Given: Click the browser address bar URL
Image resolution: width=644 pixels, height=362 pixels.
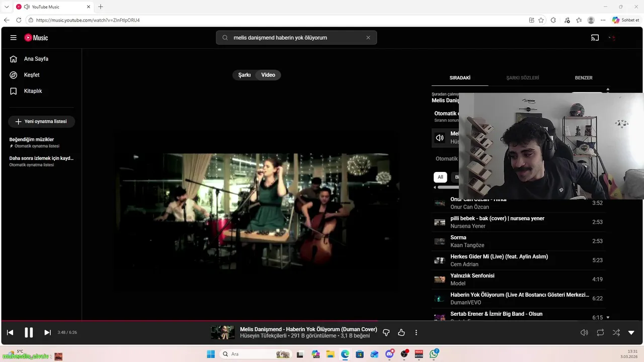Looking at the screenshot, I should point(88,20).
